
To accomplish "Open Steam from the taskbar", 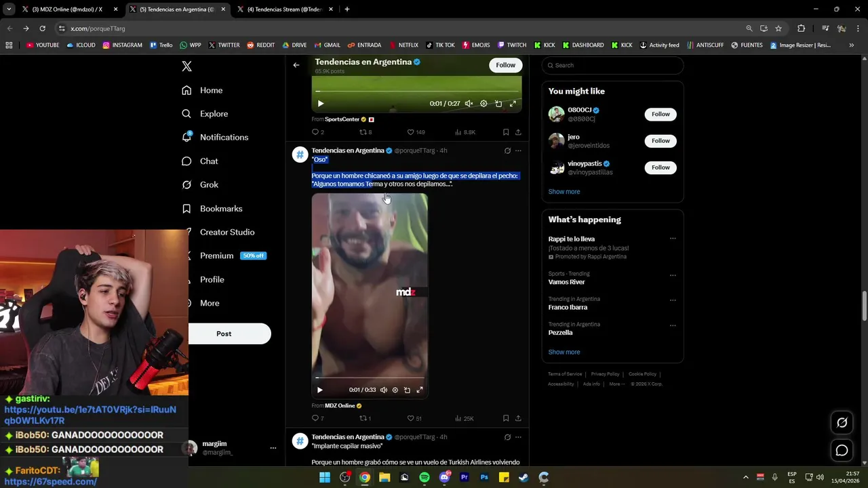I will pyautogui.click(x=524, y=477).
